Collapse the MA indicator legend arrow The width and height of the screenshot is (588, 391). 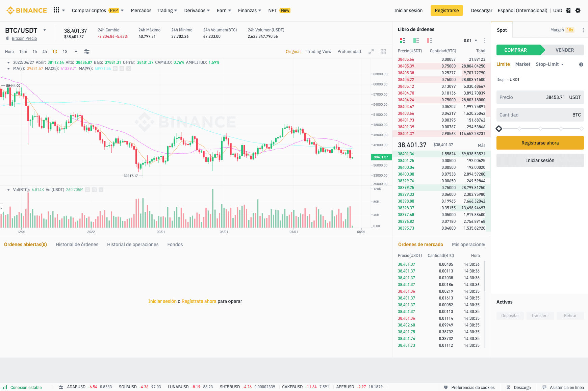[8, 69]
